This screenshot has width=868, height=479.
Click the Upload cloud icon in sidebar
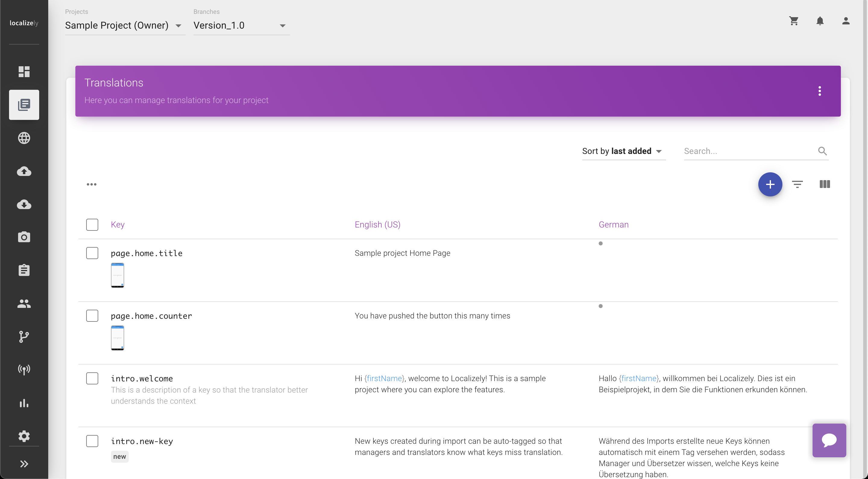tap(24, 171)
